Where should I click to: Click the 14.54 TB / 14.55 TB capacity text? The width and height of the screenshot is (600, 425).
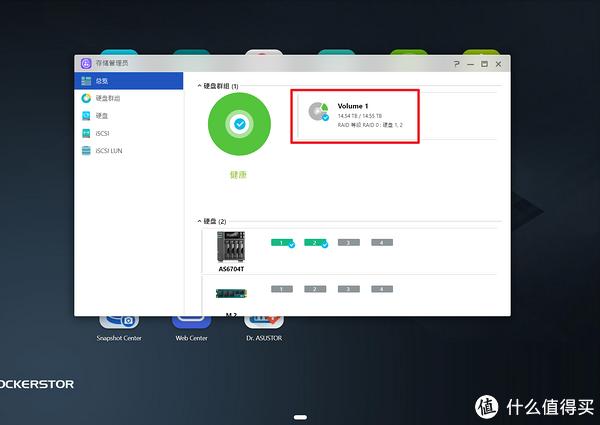click(359, 116)
